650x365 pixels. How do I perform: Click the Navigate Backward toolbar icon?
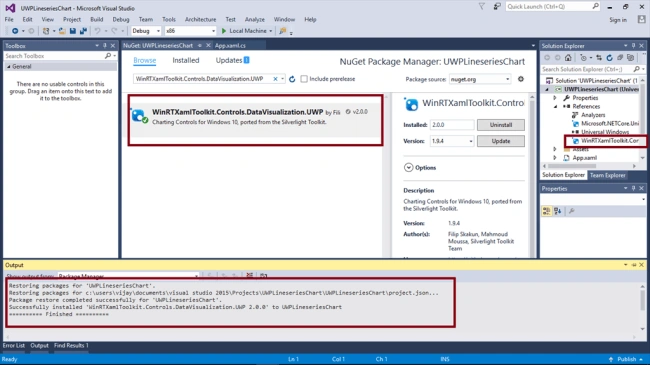pyautogui.click(x=15, y=31)
